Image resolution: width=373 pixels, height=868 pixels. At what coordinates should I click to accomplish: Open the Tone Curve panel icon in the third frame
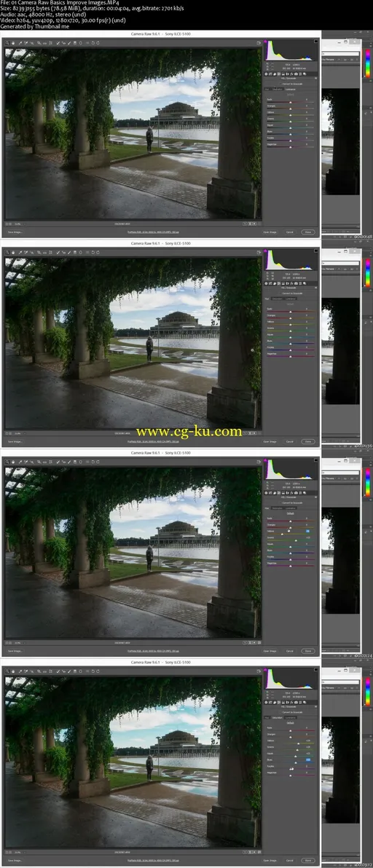click(270, 493)
